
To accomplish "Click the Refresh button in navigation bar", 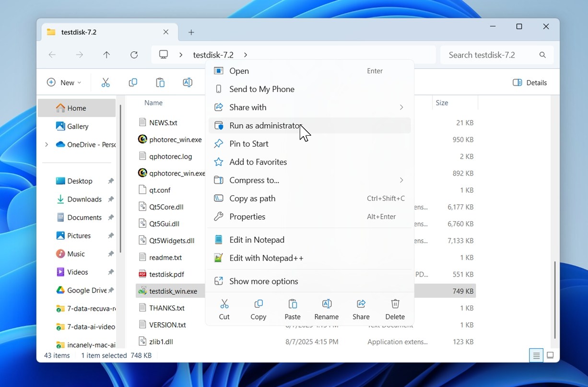I will click(134, 55).
